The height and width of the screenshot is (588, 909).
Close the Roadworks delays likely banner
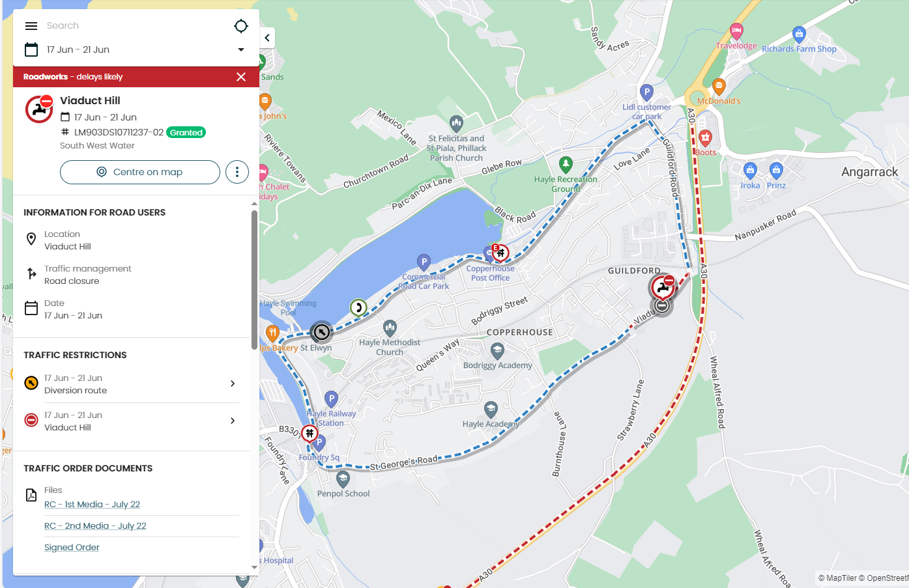tap(241, 77)
